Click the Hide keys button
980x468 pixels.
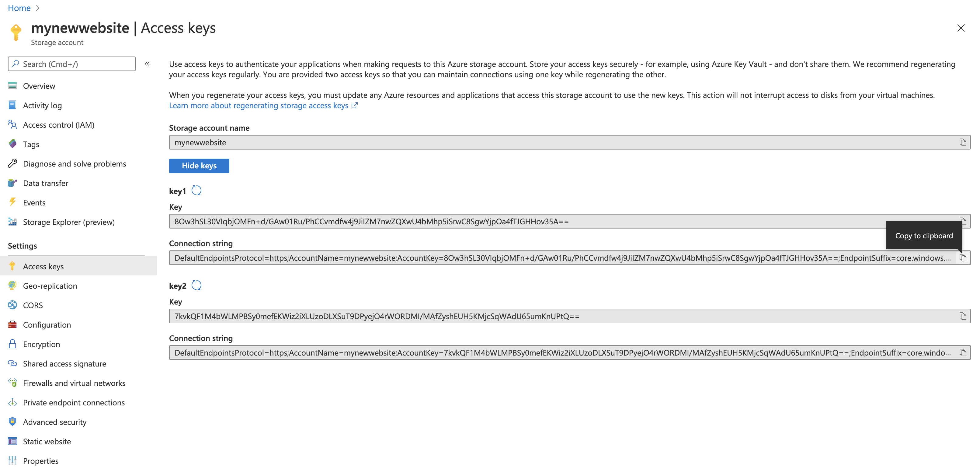point(199,166)
